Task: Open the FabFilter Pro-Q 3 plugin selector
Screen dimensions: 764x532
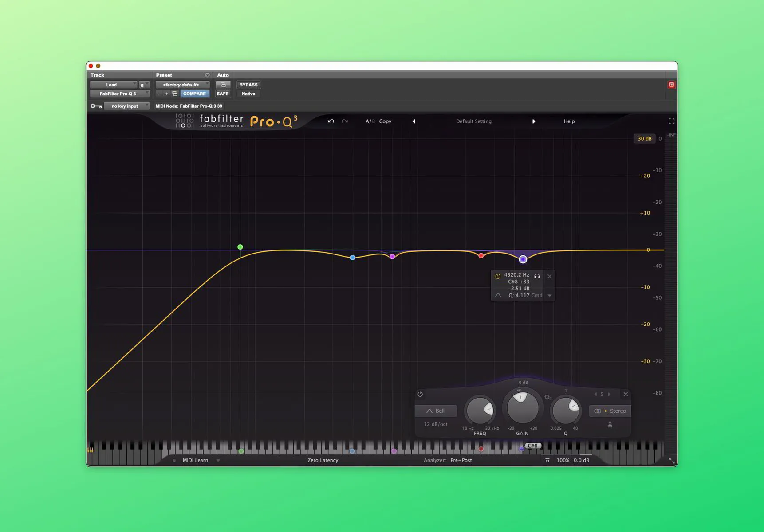Action: [120, 94]
